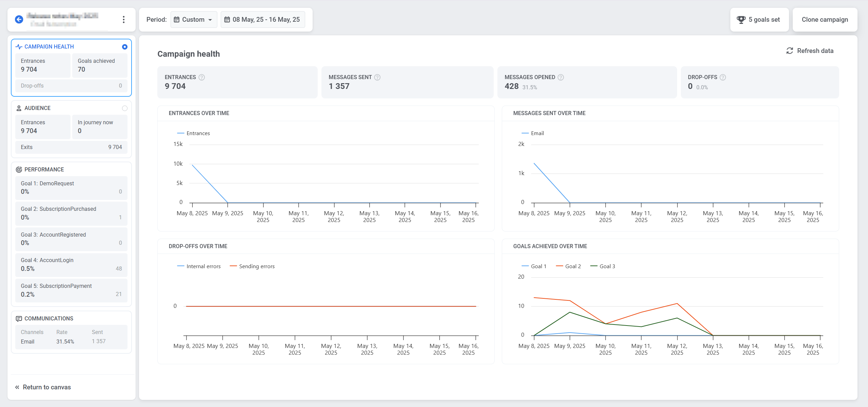Viewport: 868px width, 407px height.
Task: Click the Clone campaign button
Action: [x=825, y=20]
